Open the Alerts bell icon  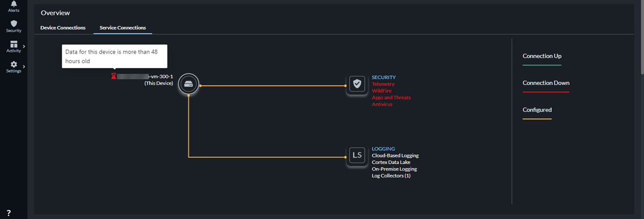(x=13, y=4)
